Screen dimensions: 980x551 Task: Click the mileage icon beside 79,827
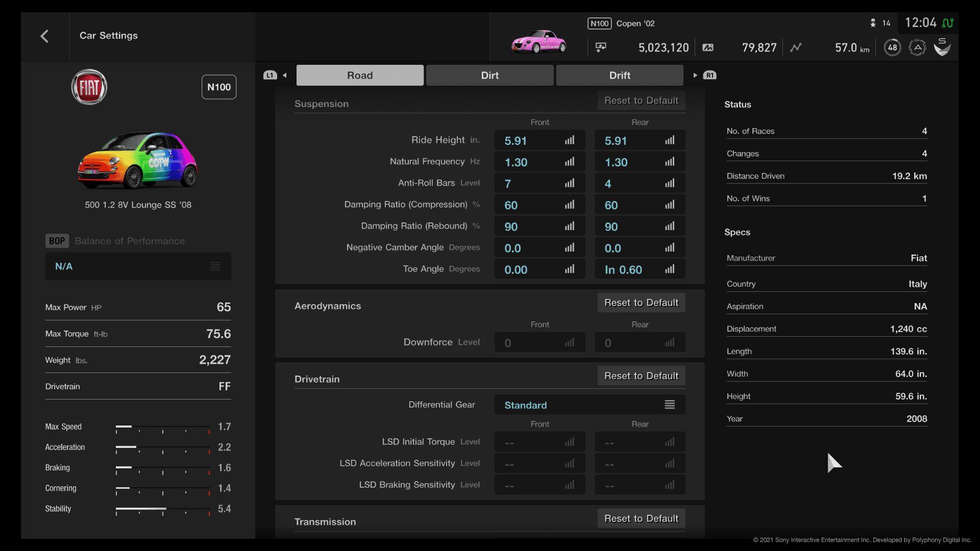pyautogui.click(x=708, y=47)
